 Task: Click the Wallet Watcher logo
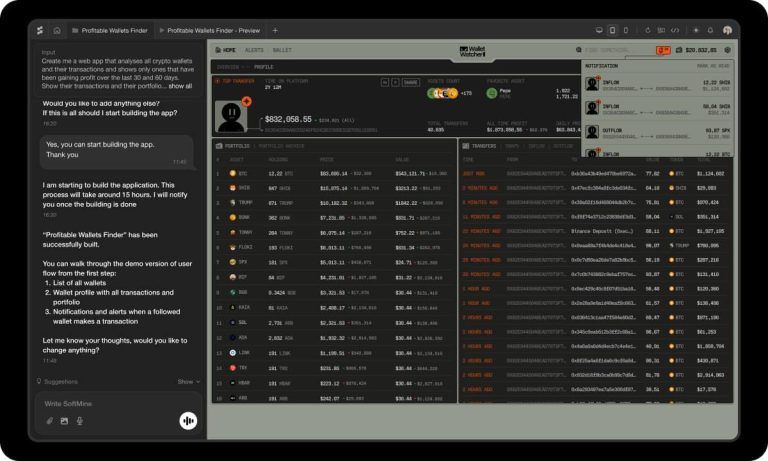pyautogui.click(x=469, y=49)
